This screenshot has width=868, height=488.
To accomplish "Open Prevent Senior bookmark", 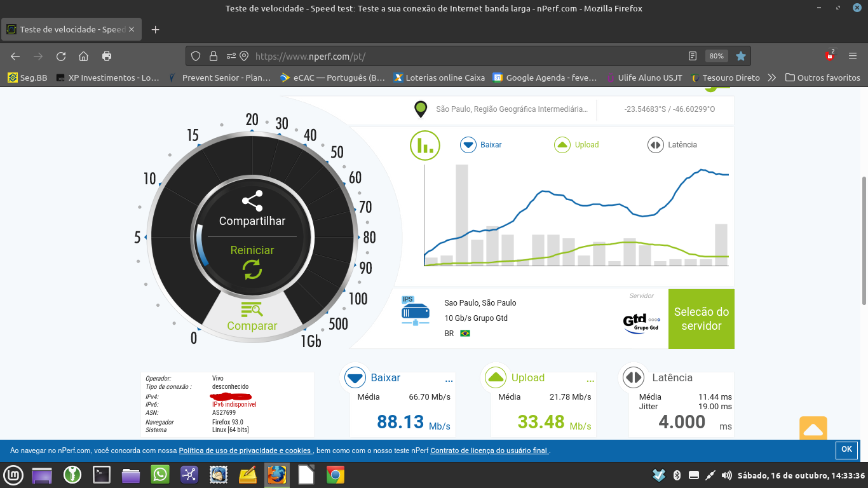I will [x=219, y=78].
